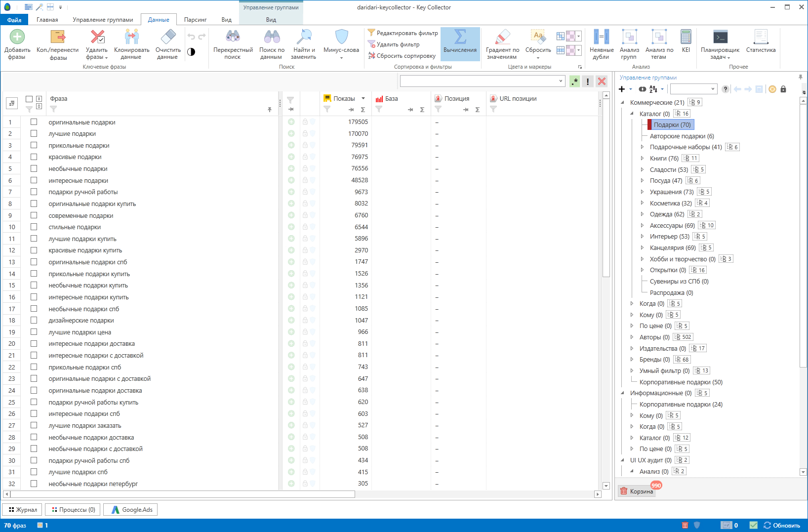The width and height of the screenshot is (808, 532).
Task: Open the quick filter combo box dropdown
Action: (x=561, y=81)
